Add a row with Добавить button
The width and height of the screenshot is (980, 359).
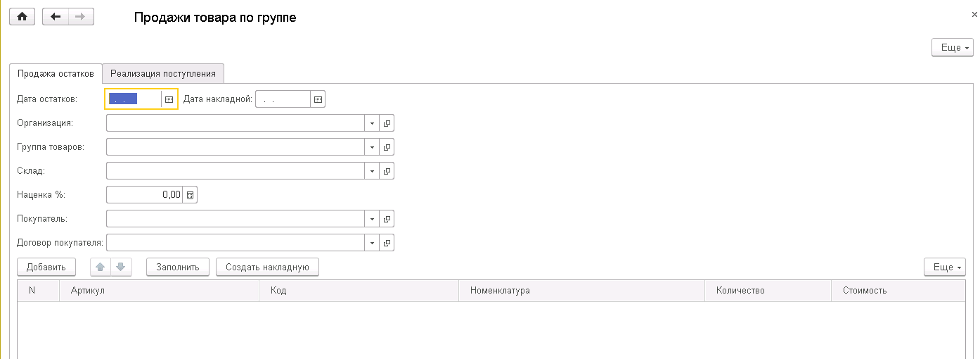pyautogui.click(x=46, y=267)
